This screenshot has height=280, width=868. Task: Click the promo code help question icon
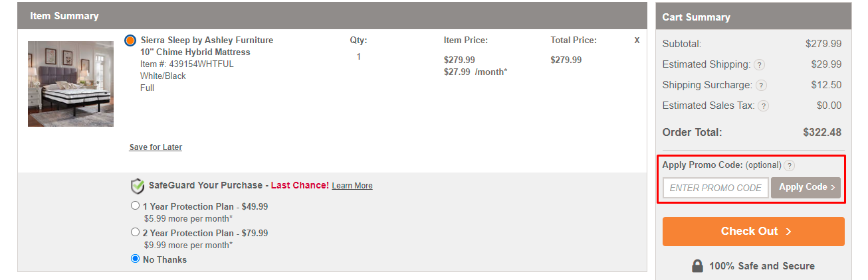[789, 166]
